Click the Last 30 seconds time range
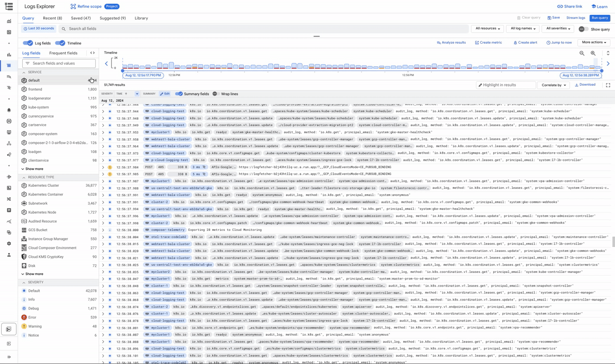This screenshot has width=615, height=364. click(x=39, y=29)
